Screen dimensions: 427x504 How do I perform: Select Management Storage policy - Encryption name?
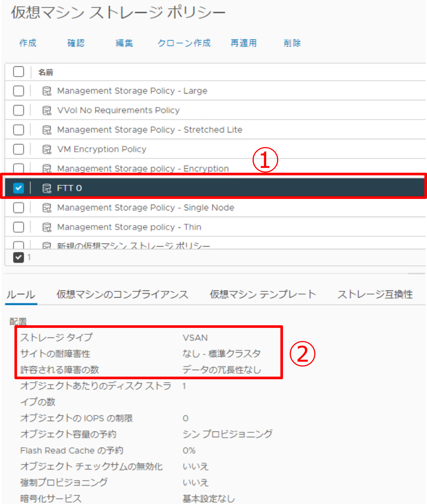click(143, 168)
